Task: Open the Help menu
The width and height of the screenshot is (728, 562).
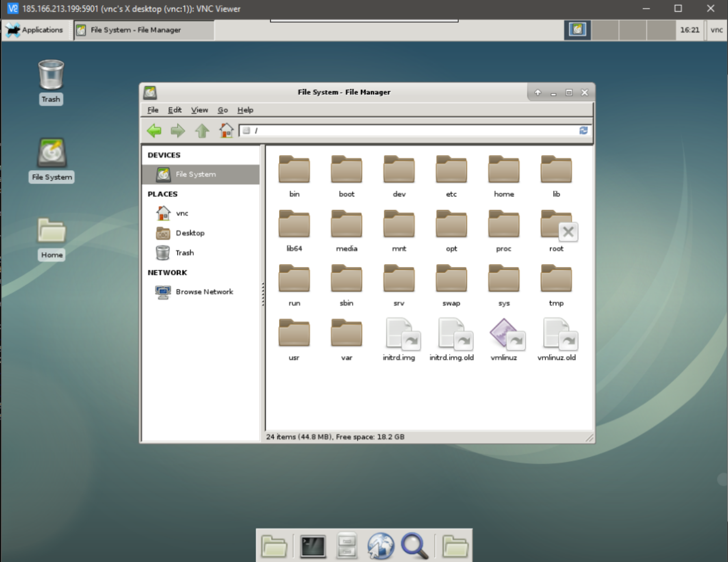Action: tap(245, 110)
